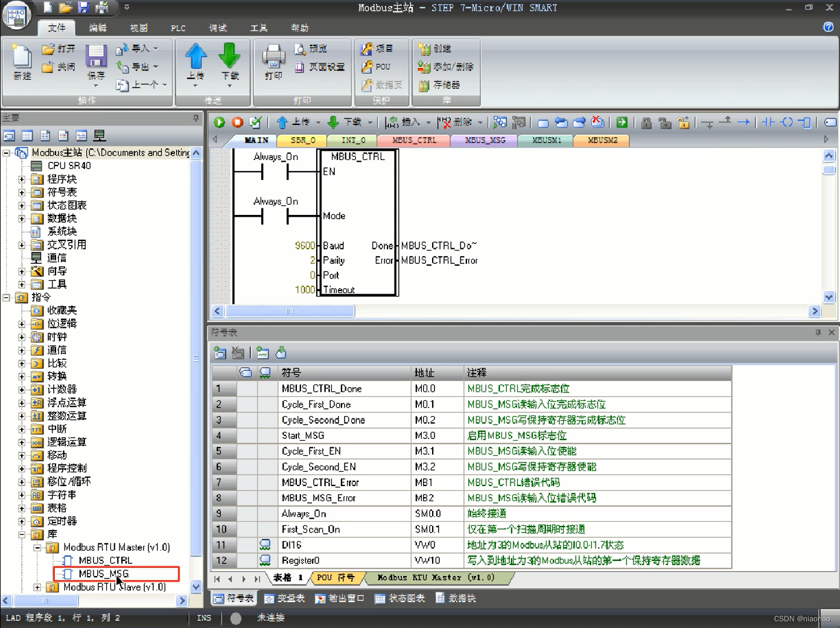The image size is (840, 628).
Task: Click the 1000 Timeout input value
Action: click(x=305, y=290)
